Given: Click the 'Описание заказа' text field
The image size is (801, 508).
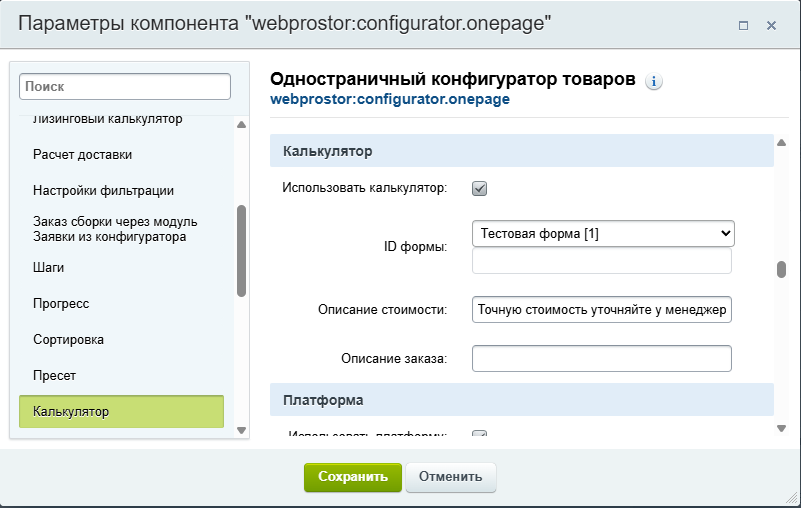Looking at the screenshot, I should pyautogui.click(x=602, y=358).
